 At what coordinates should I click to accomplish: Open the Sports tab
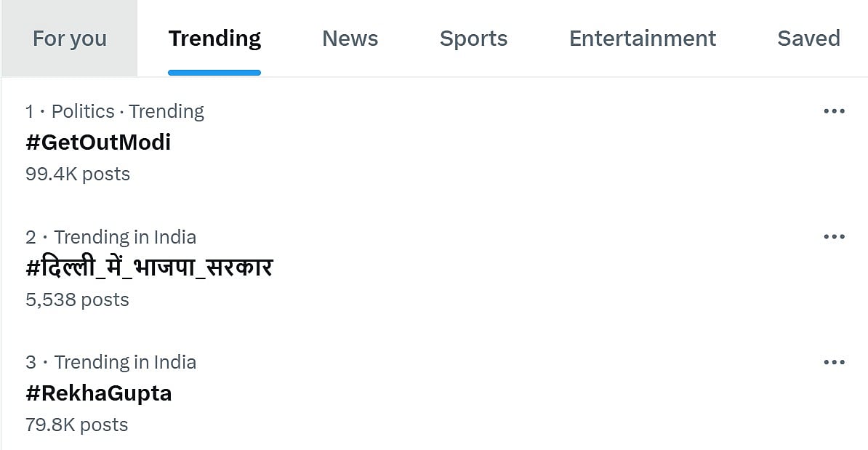click(x=473, y=39)
